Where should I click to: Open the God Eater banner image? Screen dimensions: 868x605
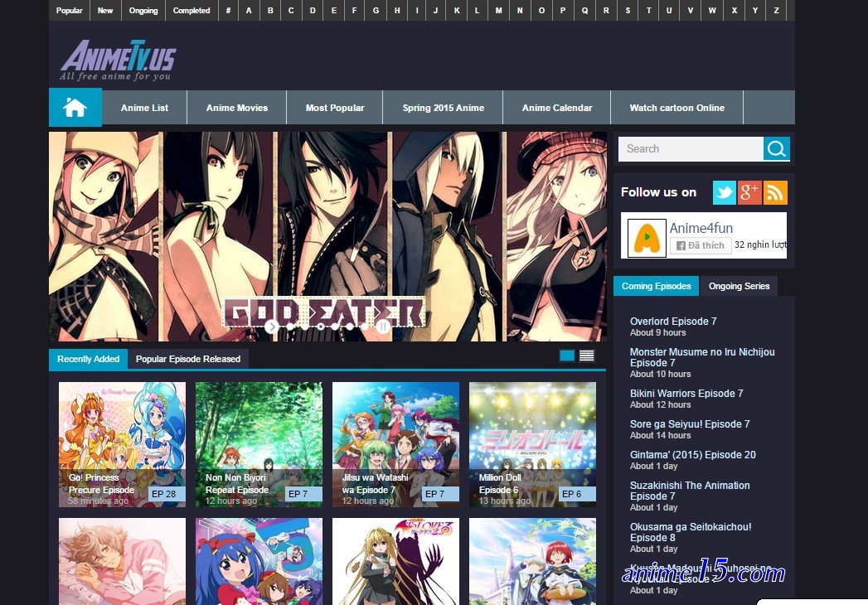pyautogui.click(x=327, y=236)
